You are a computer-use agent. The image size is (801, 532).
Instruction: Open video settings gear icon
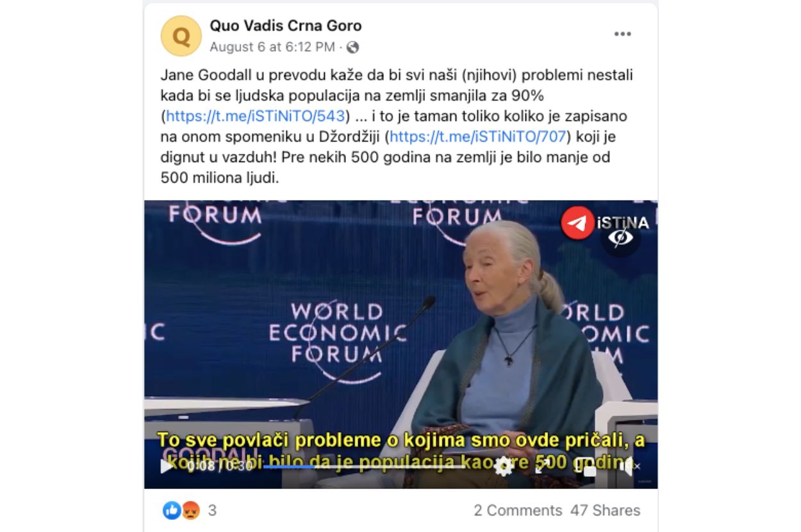(x=503, y=466)
